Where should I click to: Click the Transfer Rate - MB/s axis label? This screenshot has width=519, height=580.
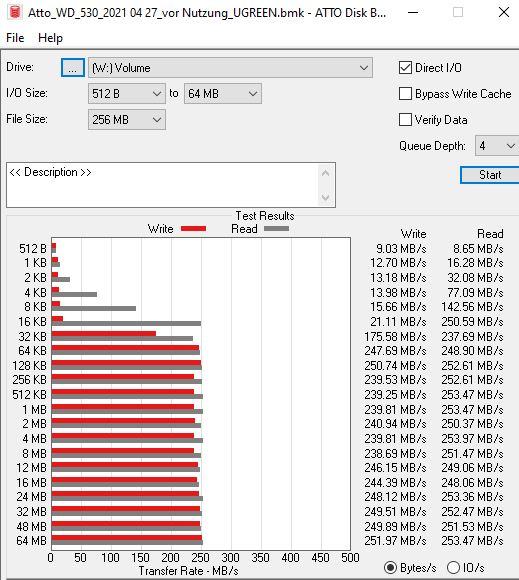(x=188, y=570)
